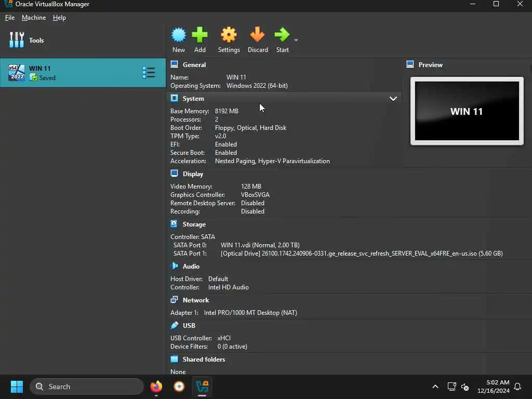Click the Boot Order value text
Image resolution: width=532 pixels, height=399 pixels.
tap(250, 128)
